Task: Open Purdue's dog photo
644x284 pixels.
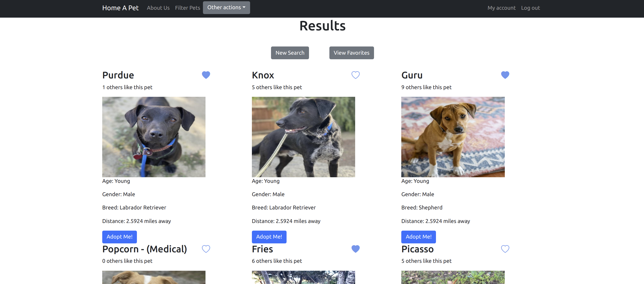Action: pyautogui.click(x=154, y=137)
